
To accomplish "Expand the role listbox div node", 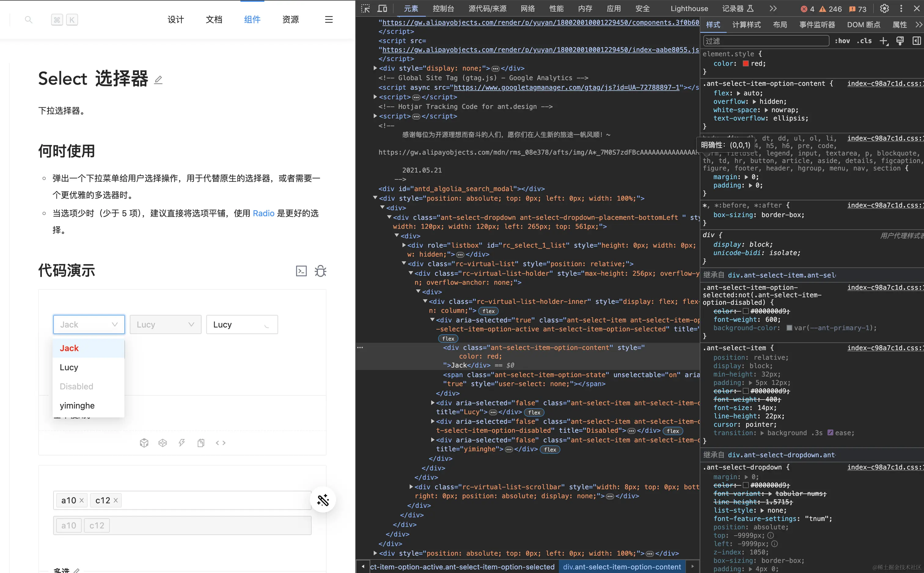I will click(404, 245).
